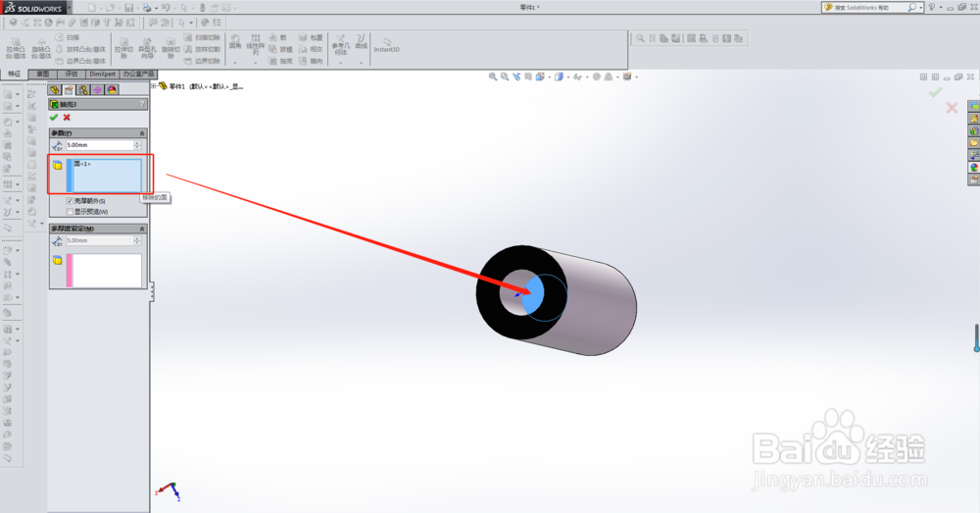This screenshot has width=980, height=513.
Task: Click the 曲线 curves tool
Action: click(362, 41)
